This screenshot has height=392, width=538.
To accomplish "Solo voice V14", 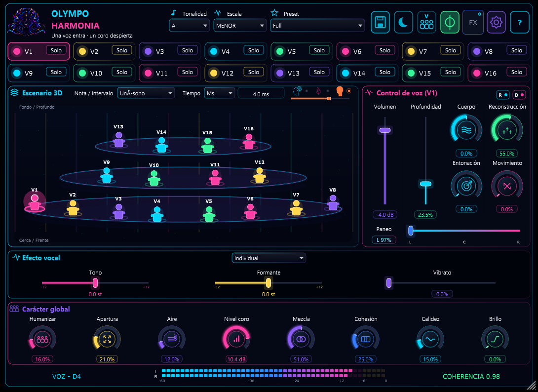I will pyautogui.click(x=384, y=72).
